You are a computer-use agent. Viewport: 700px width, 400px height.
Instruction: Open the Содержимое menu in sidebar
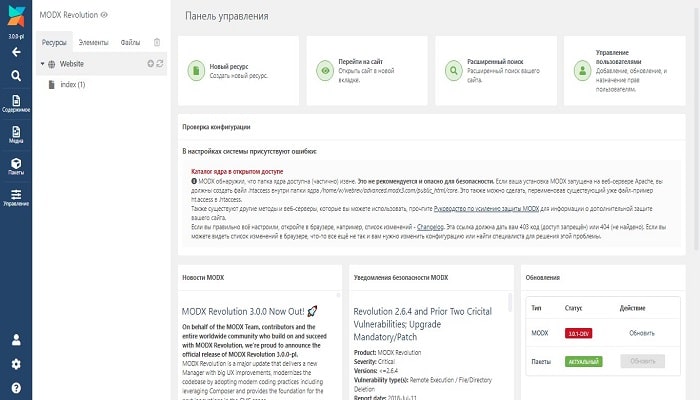pyautogui.click(x=16, y=104)
